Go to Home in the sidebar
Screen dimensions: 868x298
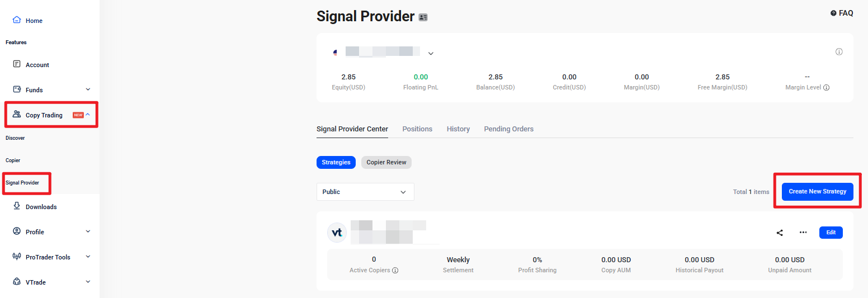click(34, 21)
